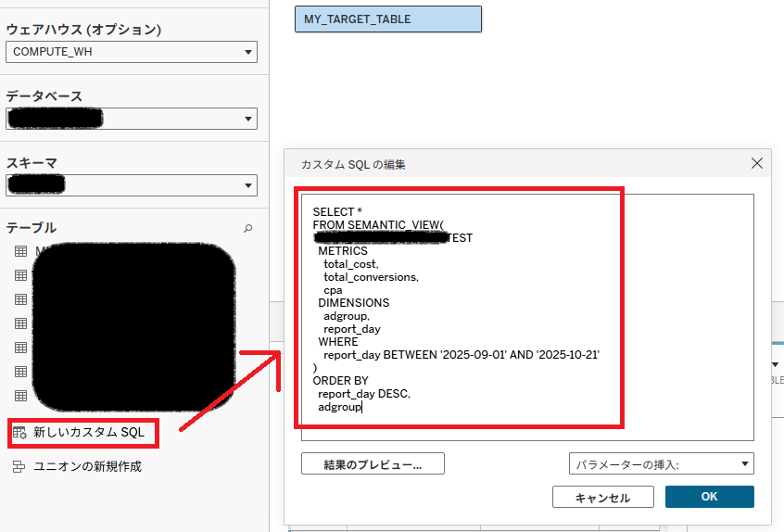Click the 結果のプレビュー button
The height and width of the screenshot is (532, 784).
(373, 463)
